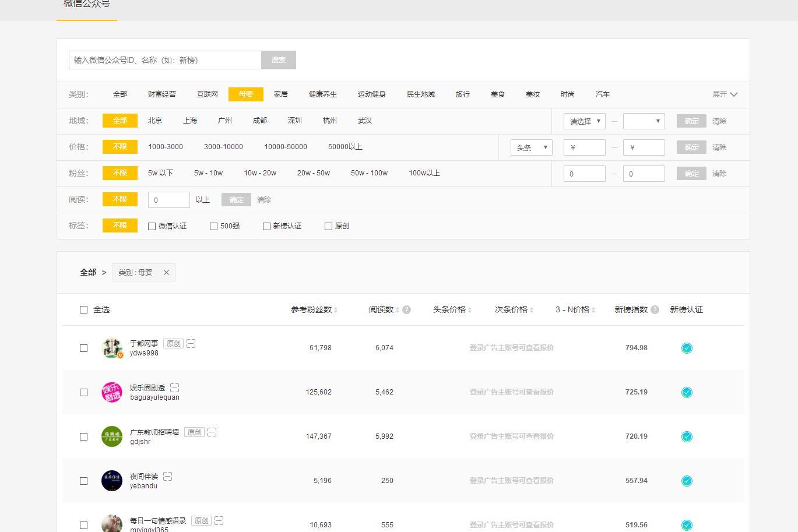The image size is (798, 532).
Task: Click 新榜认证 badge in 夜间伴读 row
Action: coord(687,481)
